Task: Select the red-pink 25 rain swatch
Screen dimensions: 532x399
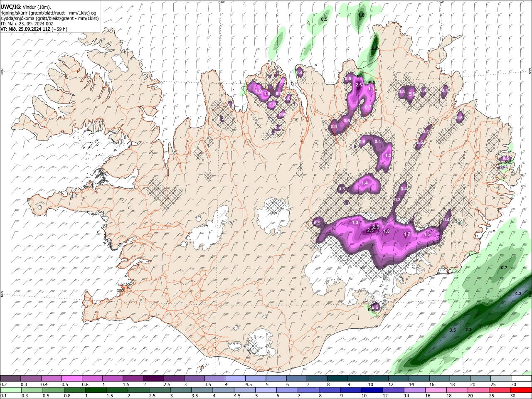Action: point(499,390)
